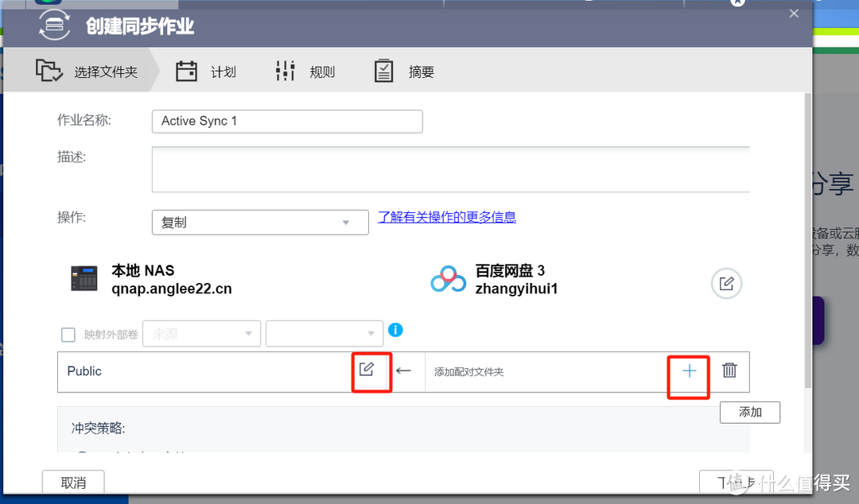Expand the second volume selection dropdown
The height and width of the screenshot is (504, 859).
pyautogui.click(x=324, y=333)
